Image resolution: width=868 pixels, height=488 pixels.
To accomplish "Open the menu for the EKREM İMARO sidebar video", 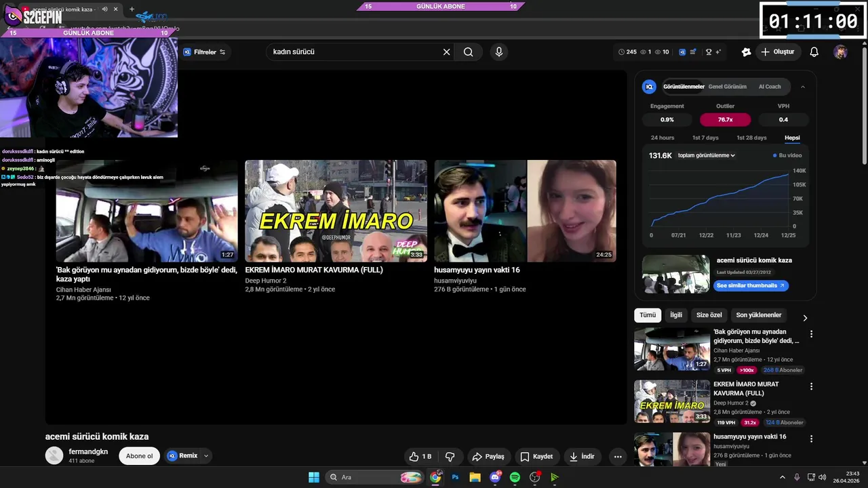I will click(811, 386).
